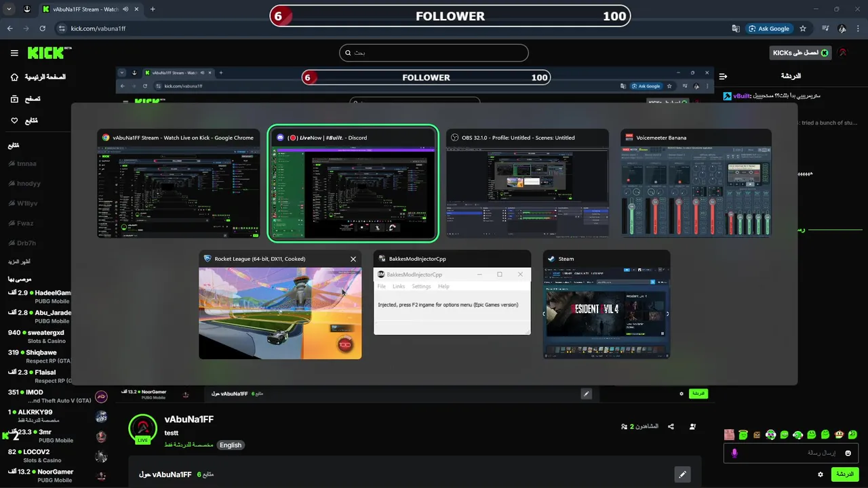Open recommended channel Abu_Jarade

[39, 317]
